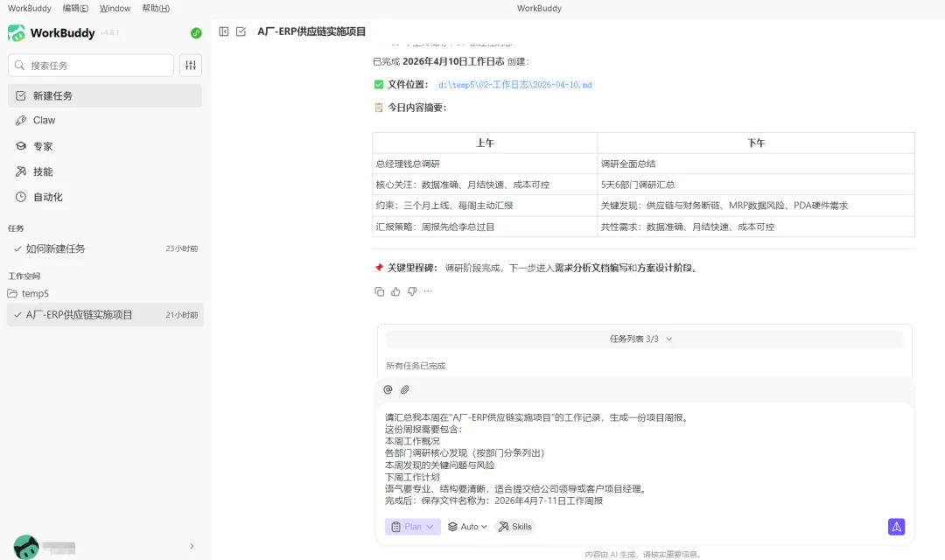Select 新建任务 in the sidebar
Screen dimensions: 945x560
[105, 96]
